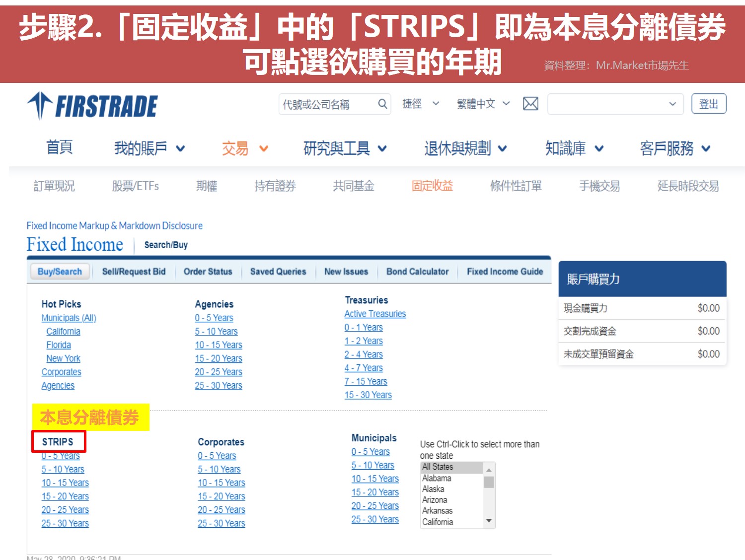Screen dimensions: 745x560
Task: Select Treasuries 7 - 15 Years
Action: click(366, 381)
